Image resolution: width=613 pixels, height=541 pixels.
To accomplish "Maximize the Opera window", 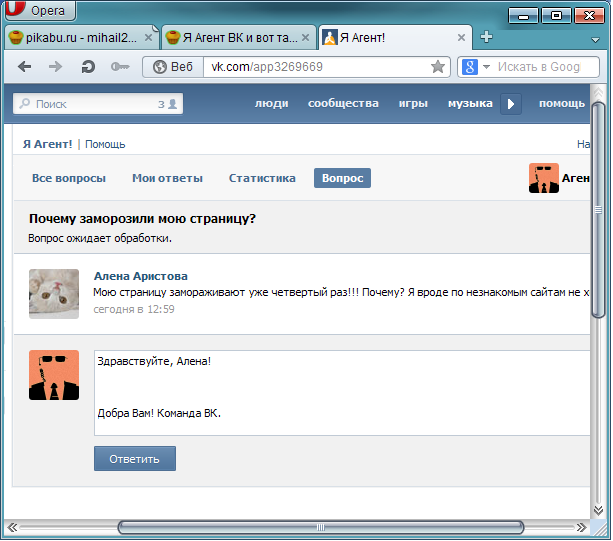I will [x=556, y=16].
